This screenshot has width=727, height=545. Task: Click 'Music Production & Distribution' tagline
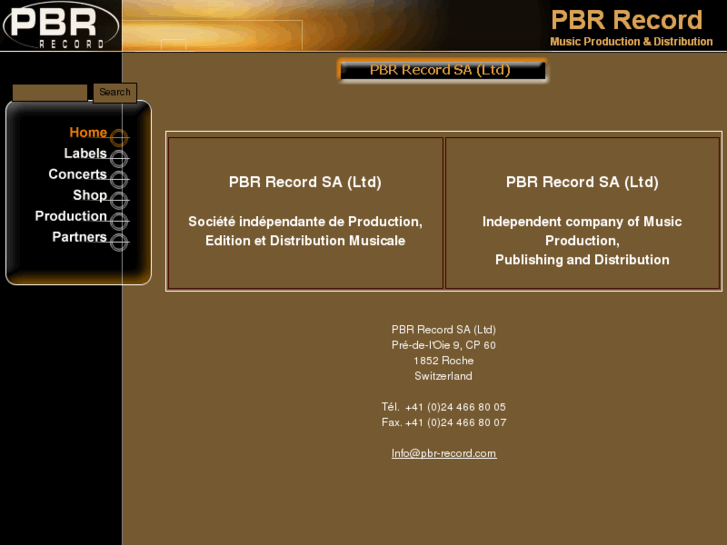(631, 42)
